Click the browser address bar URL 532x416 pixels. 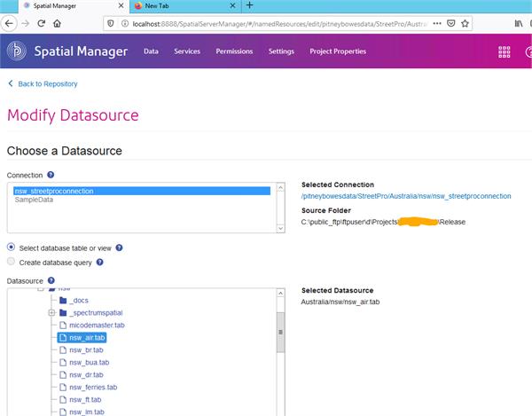point(280,24)
